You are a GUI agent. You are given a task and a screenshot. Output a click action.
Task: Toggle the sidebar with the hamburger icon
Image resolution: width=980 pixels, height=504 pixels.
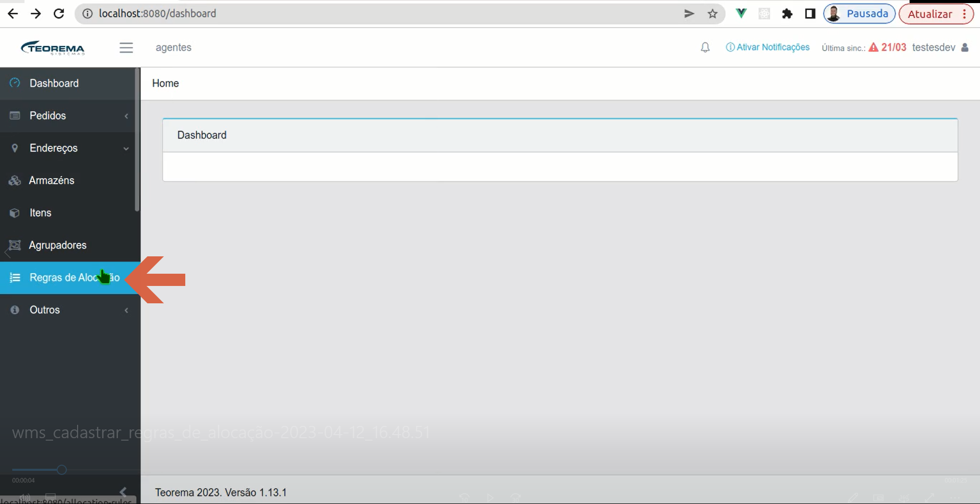[x=126, y=47]
